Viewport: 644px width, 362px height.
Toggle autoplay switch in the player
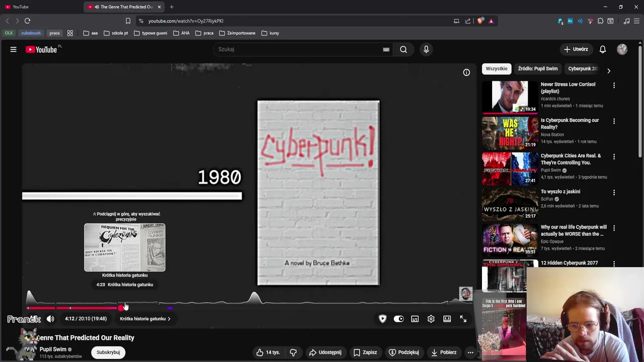[x=398, y=319]
